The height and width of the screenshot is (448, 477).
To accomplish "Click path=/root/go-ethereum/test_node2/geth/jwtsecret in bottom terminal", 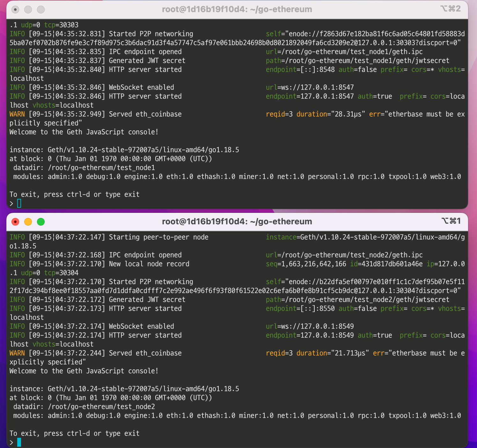I will [357, 300].
